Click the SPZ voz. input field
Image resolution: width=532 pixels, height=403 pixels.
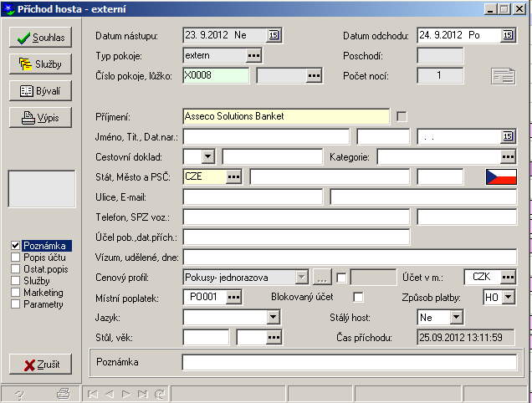tap(467, 217)
